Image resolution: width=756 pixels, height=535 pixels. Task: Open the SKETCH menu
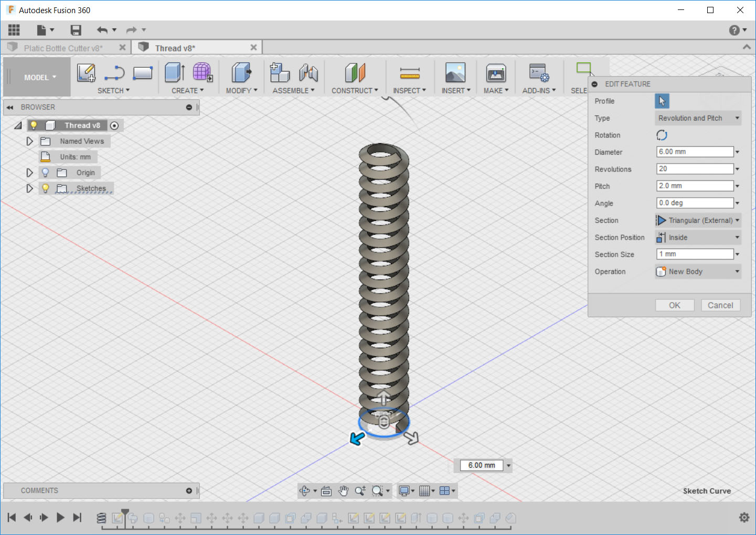113,91
